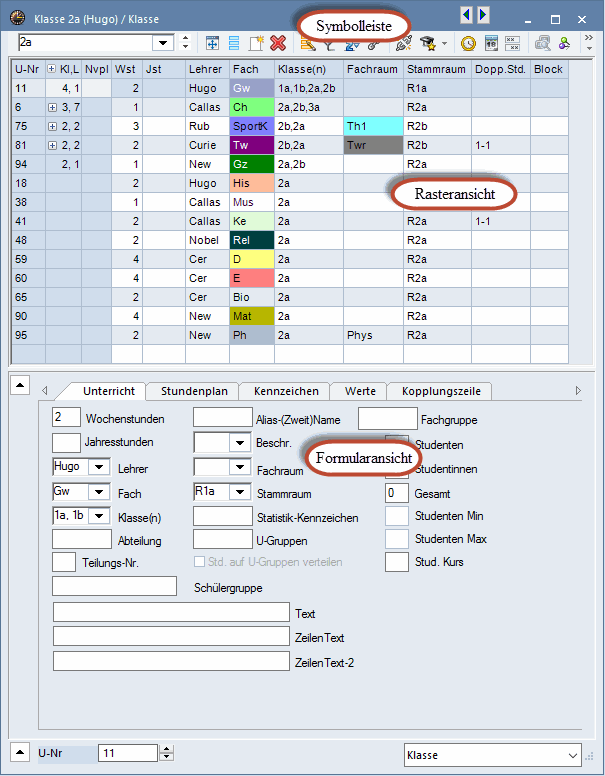Click the Wochenstunden input field
Screen dimensions: 605x776
(66, 417)
